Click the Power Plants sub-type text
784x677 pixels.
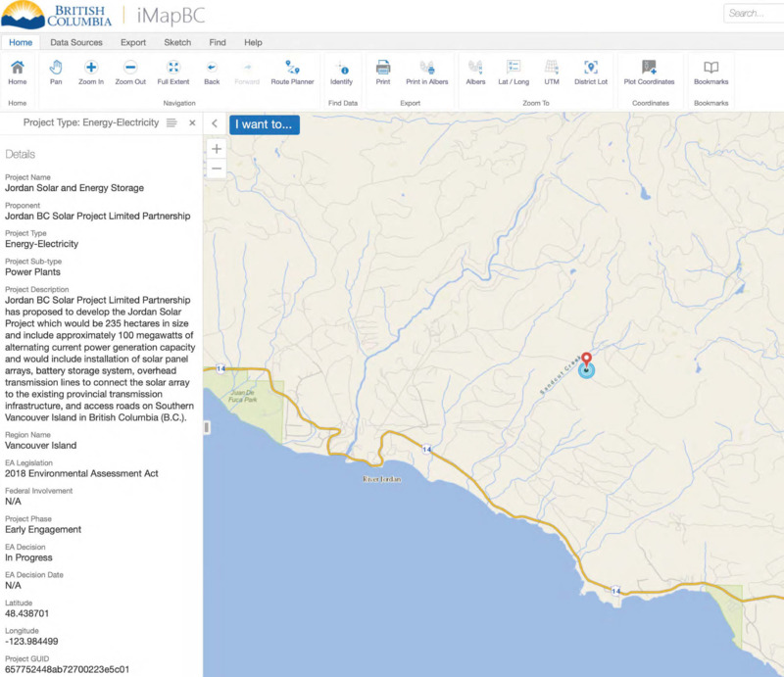point(32,272)
